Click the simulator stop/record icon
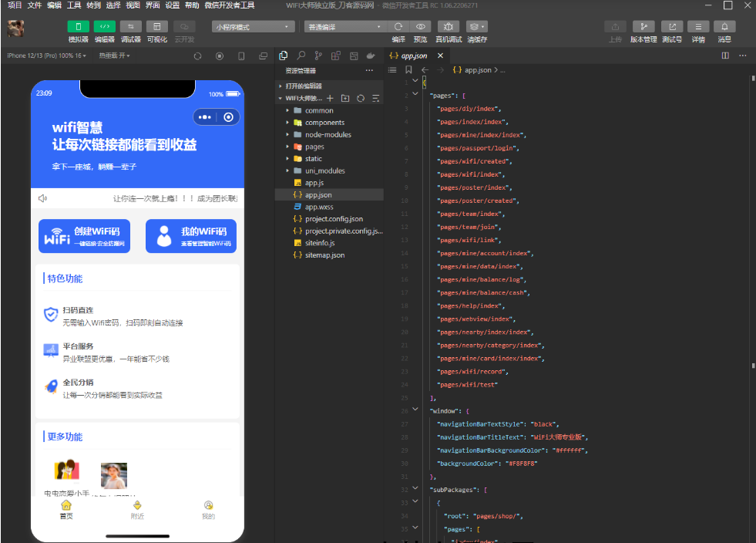The height and width of the screenshot is (543, 756). (x=220, y=56)
